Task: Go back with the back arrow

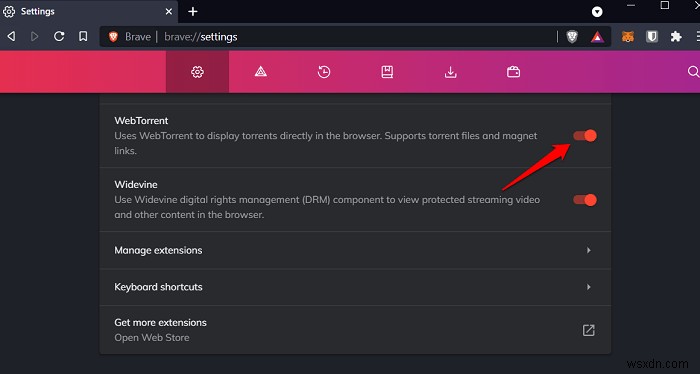Action: 12,36
